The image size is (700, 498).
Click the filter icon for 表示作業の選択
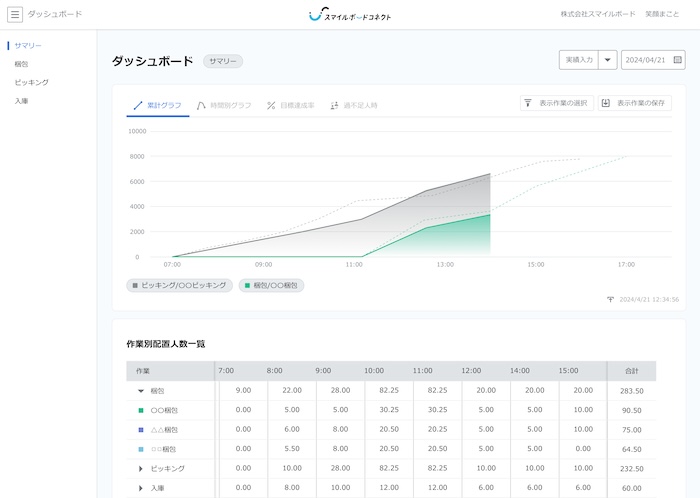528,103
